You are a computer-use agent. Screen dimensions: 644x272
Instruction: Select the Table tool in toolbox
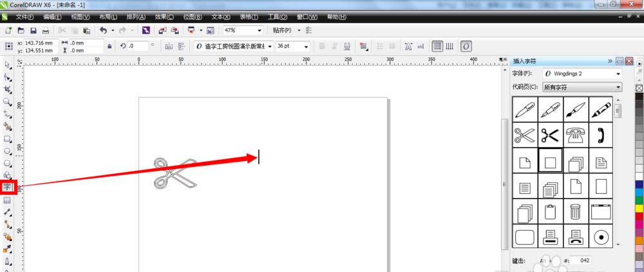point(7,200)
